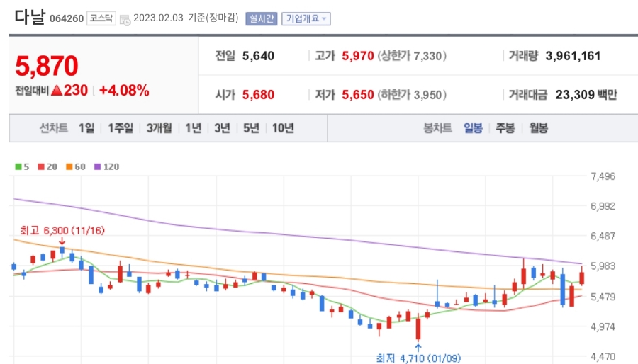Click the 6,992 y-axis label

click(x=603, y=206)
